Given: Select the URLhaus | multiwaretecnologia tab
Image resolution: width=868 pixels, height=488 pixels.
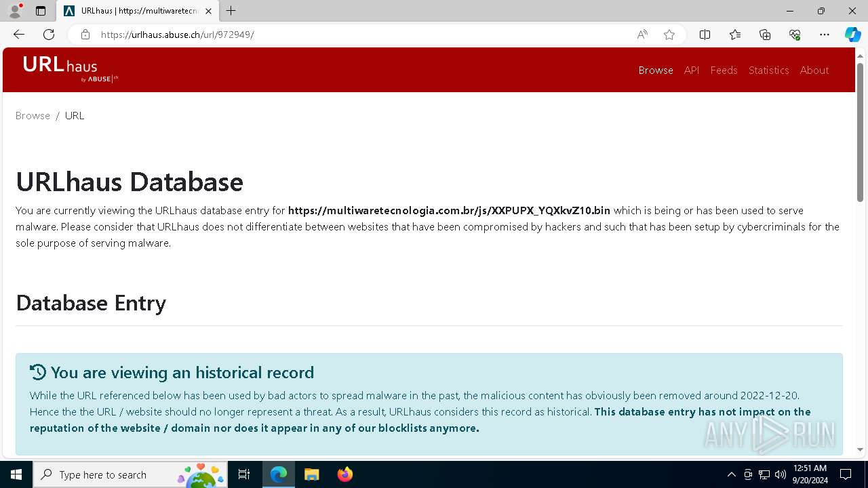Looking at the screenshot, I should 138,11.
